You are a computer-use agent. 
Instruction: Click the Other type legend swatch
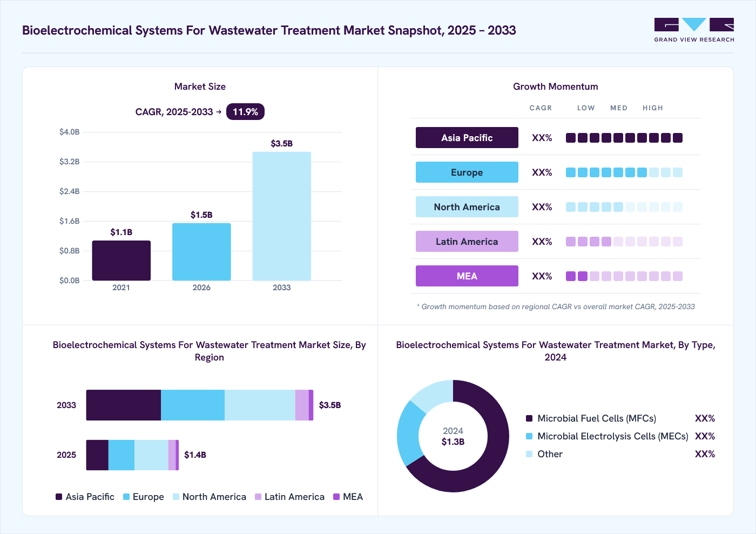click(529, 454)
